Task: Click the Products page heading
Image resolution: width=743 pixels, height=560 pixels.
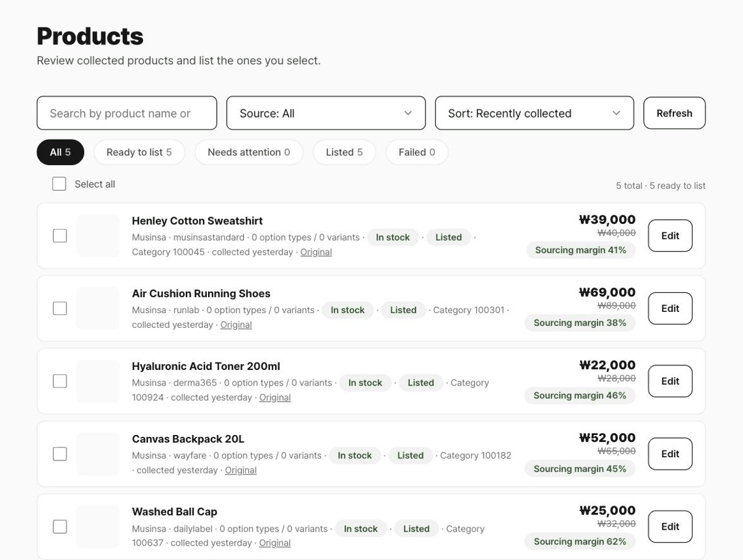Action: [x=90, y=37]
